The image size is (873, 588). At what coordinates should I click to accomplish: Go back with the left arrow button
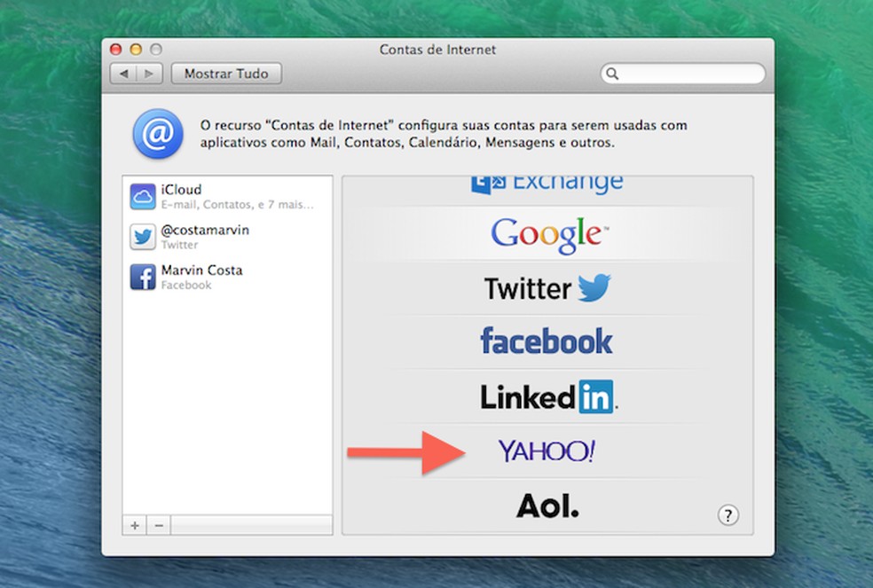click(123, 74)
